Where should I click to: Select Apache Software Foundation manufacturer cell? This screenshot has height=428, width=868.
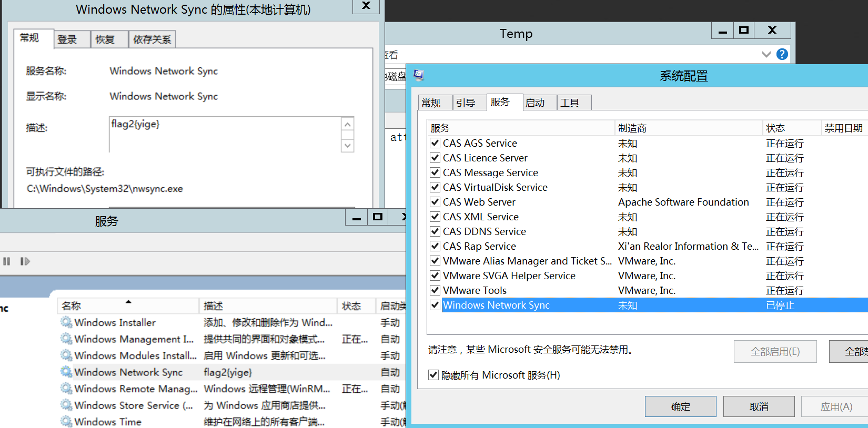683,202
